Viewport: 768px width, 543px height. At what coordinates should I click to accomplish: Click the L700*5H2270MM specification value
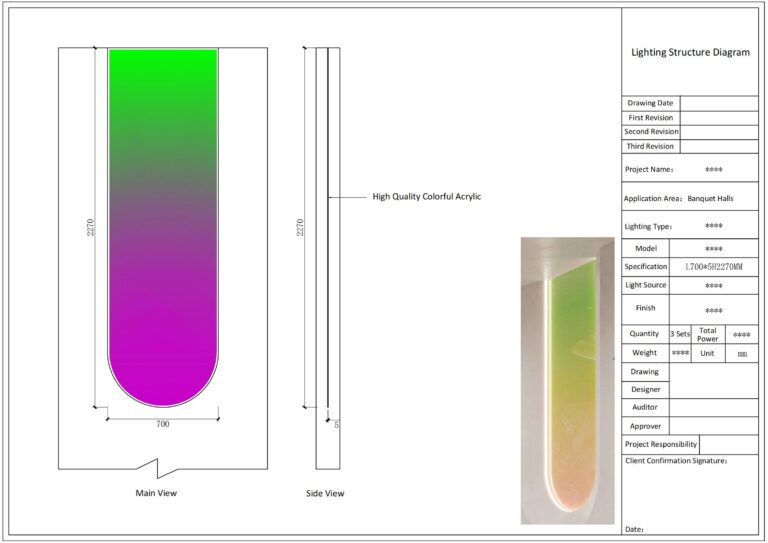point(713,267)
